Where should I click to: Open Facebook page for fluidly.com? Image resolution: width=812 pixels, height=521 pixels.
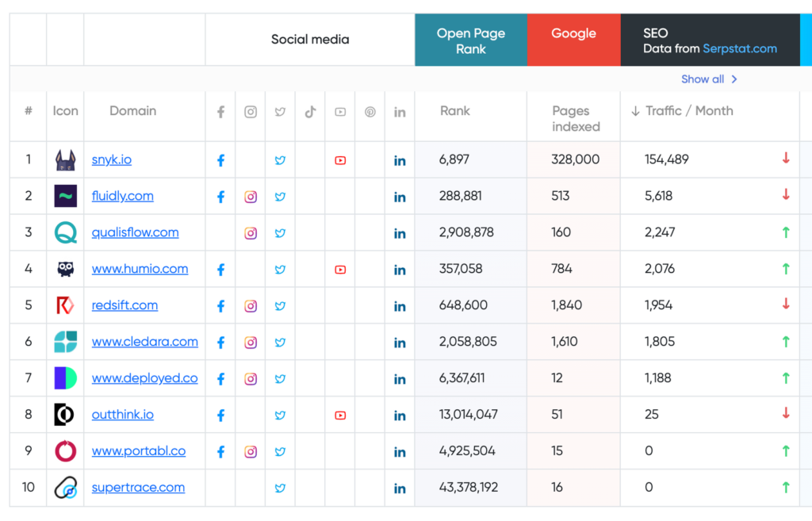(220, 197)
